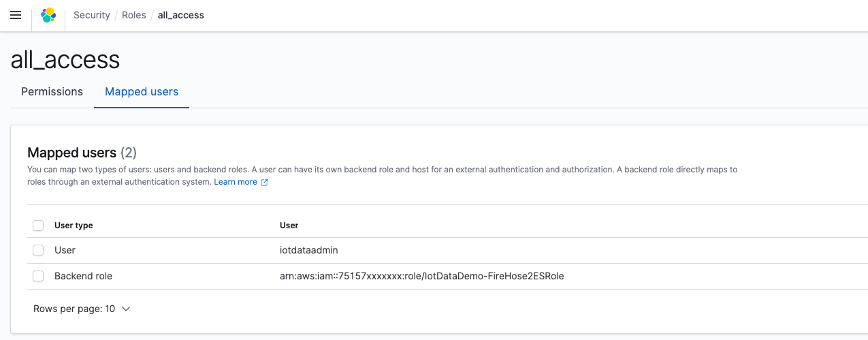
Task: Expand the Rows per page: 10 dropdown
Action: 82,309
